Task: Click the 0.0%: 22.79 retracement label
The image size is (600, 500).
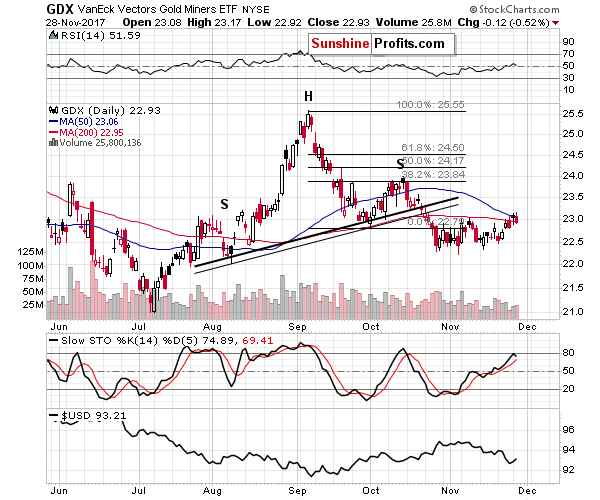Action: tap(436, 221)
